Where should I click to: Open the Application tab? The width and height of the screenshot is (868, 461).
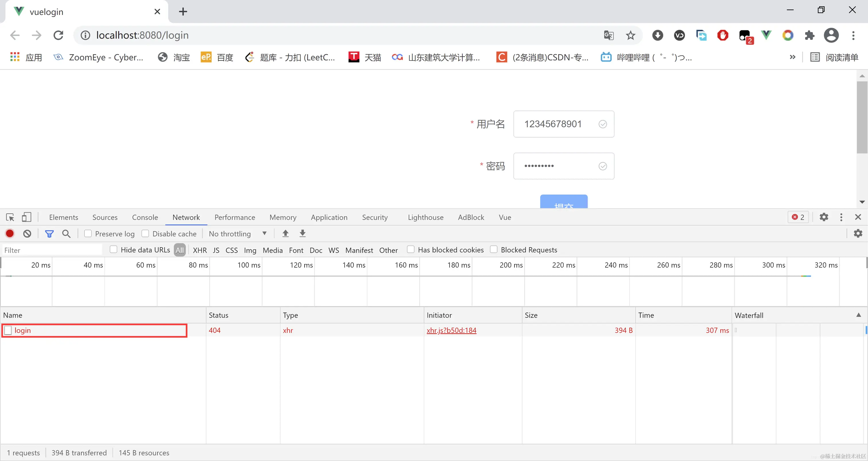tap(329, 217)
